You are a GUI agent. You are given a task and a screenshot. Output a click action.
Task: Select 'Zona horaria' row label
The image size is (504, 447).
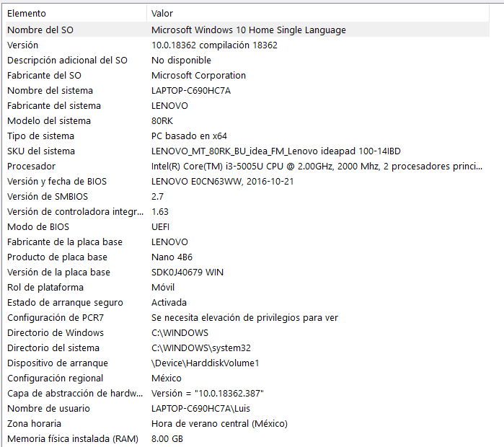point(34,422)
